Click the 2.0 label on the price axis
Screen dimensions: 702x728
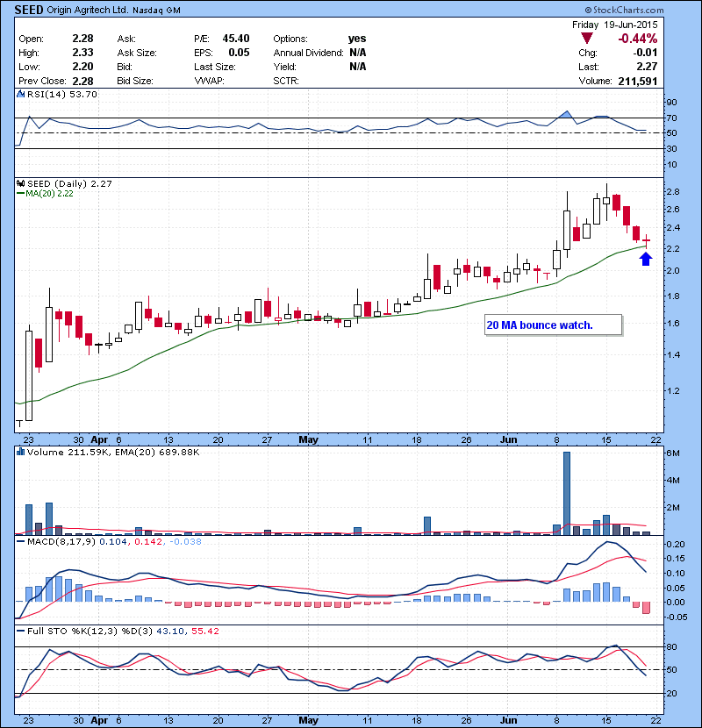coord(673,271)
